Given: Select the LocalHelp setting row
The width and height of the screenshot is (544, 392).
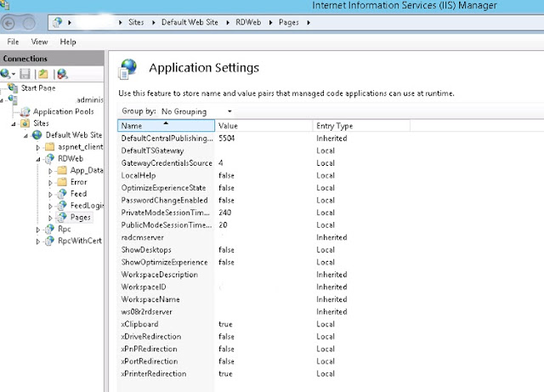Looking at the screenshot, I should (x=263, y=175).
